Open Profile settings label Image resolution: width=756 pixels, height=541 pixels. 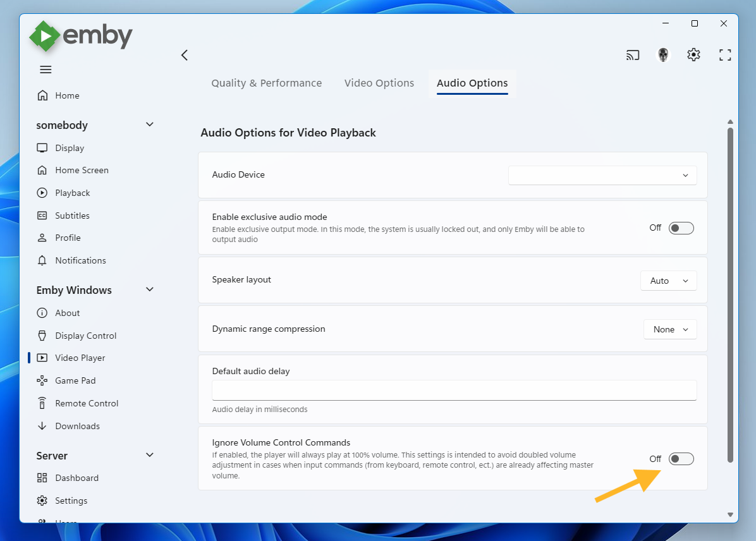(x=68, y=238)
